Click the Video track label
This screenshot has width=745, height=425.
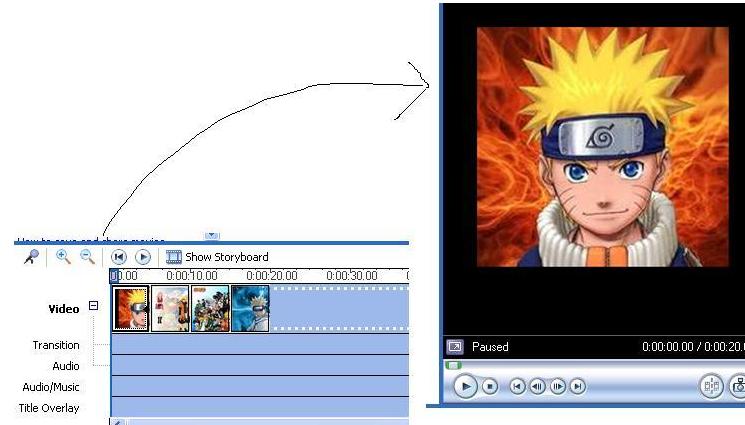[x=64, y=309]
